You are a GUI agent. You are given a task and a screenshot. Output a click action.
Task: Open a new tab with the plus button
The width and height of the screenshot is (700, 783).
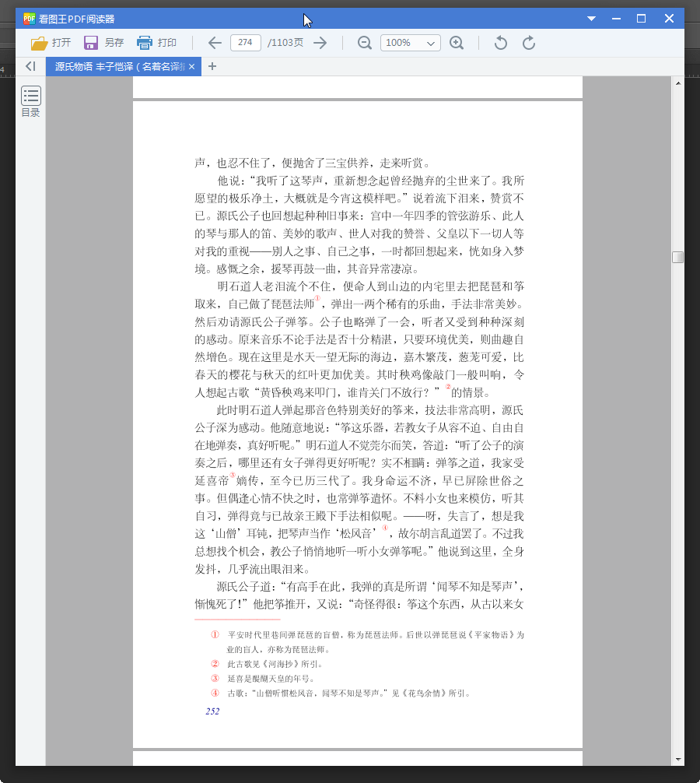(x=212, y=66)
